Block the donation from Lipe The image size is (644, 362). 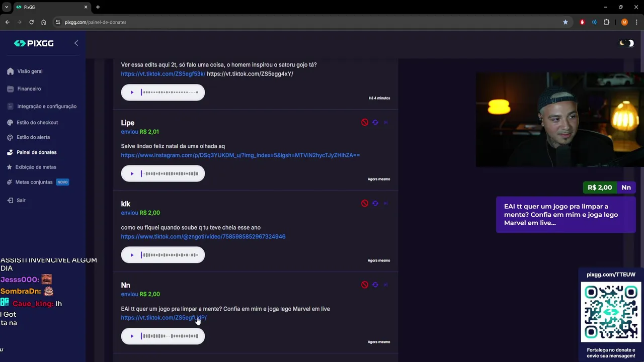pos(365,122)
